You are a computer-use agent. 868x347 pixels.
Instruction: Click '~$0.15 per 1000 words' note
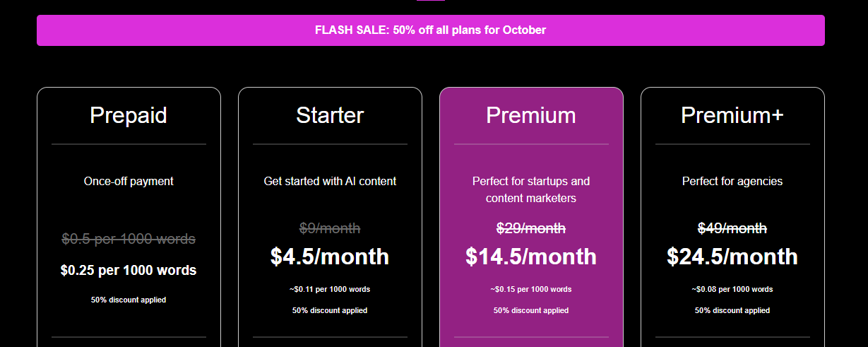point(531,289)
